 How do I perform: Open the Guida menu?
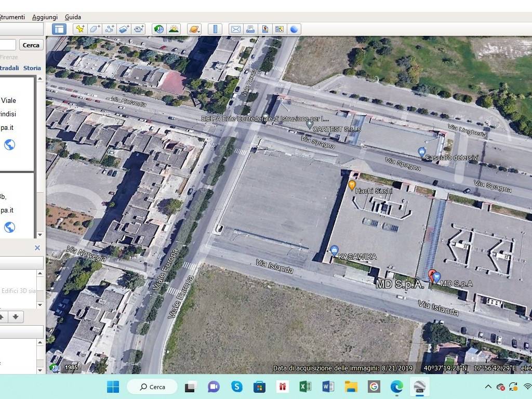click(x=73, y=17)
